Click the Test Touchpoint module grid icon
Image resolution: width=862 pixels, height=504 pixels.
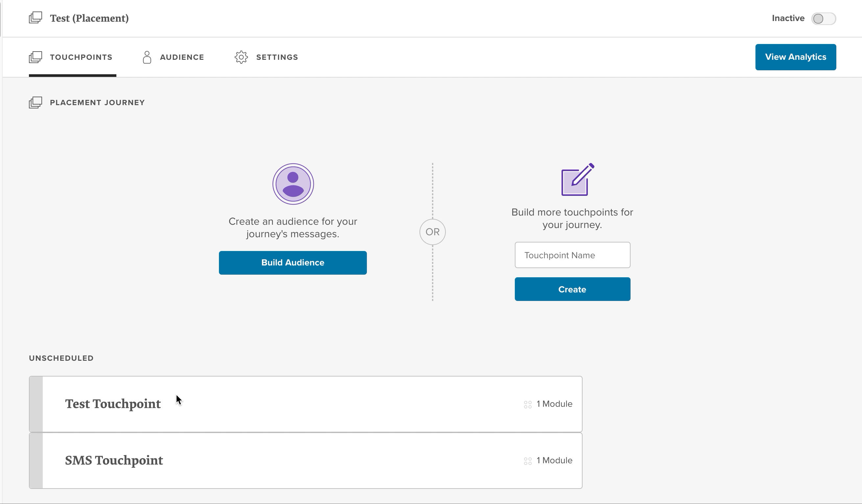click(x=528, y=404)
